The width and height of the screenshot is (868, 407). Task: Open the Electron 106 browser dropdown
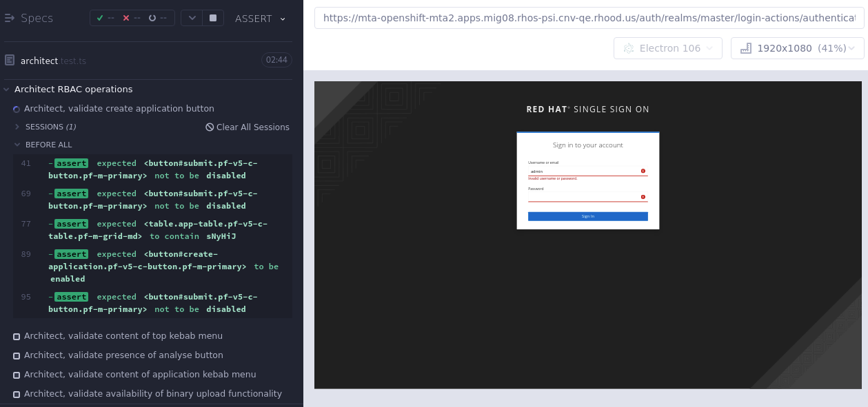tap(667, 48)
